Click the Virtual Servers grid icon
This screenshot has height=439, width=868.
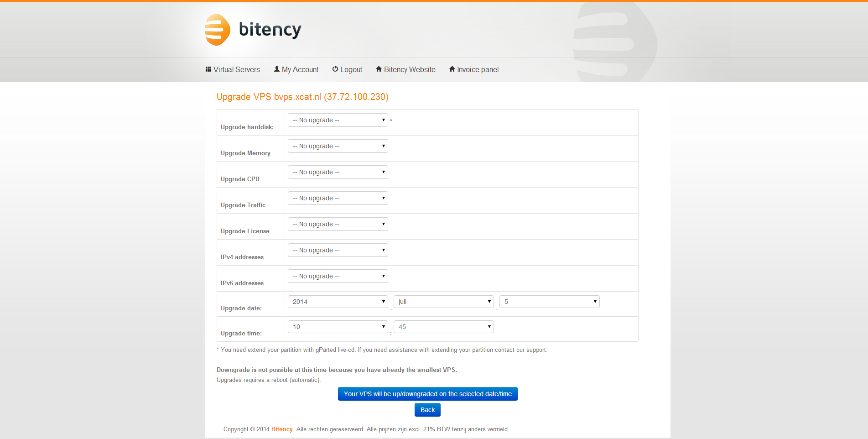point(208,69)
